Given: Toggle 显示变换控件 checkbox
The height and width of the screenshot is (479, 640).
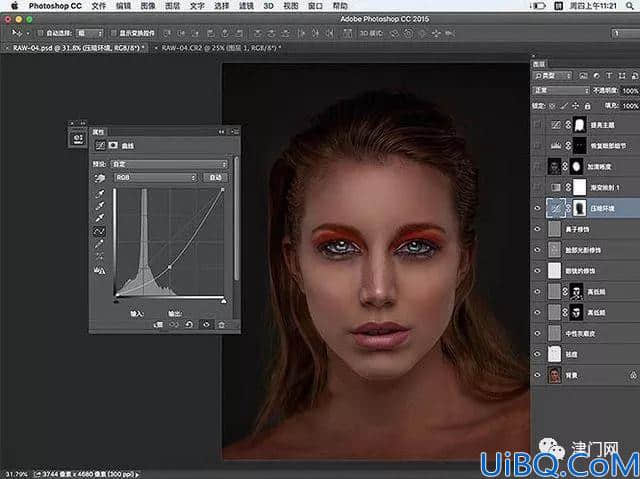Looking at the screenshot, I should click(114, 33).
